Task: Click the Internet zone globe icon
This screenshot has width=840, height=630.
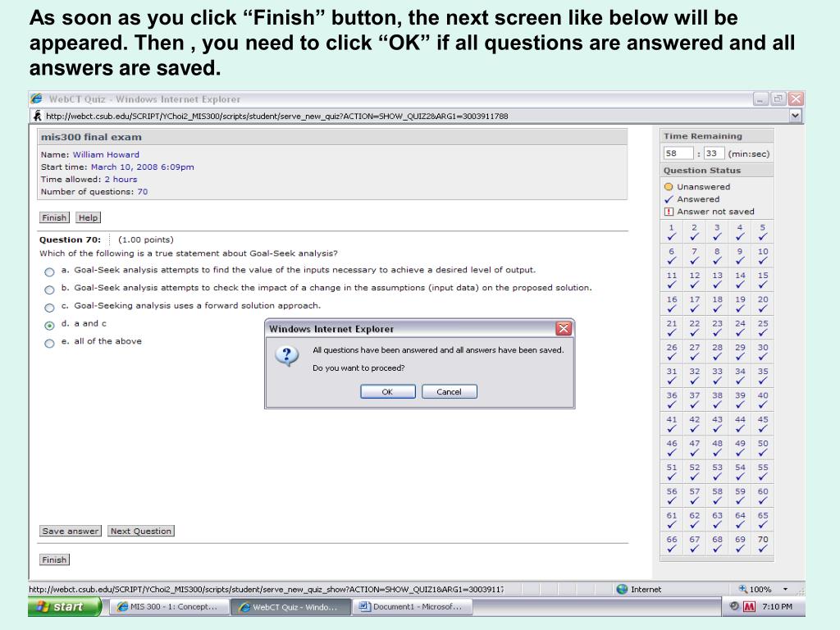Action: [x=622, y=589]
